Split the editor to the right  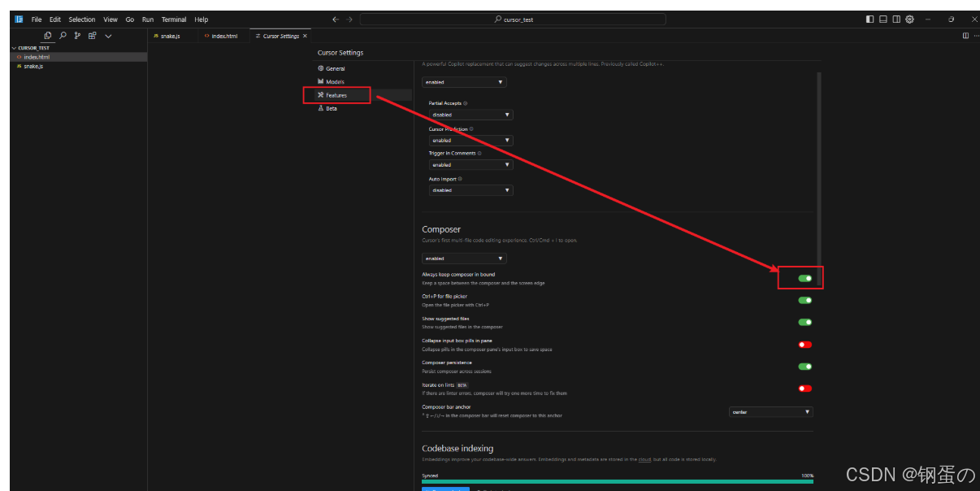coord(965,36)
